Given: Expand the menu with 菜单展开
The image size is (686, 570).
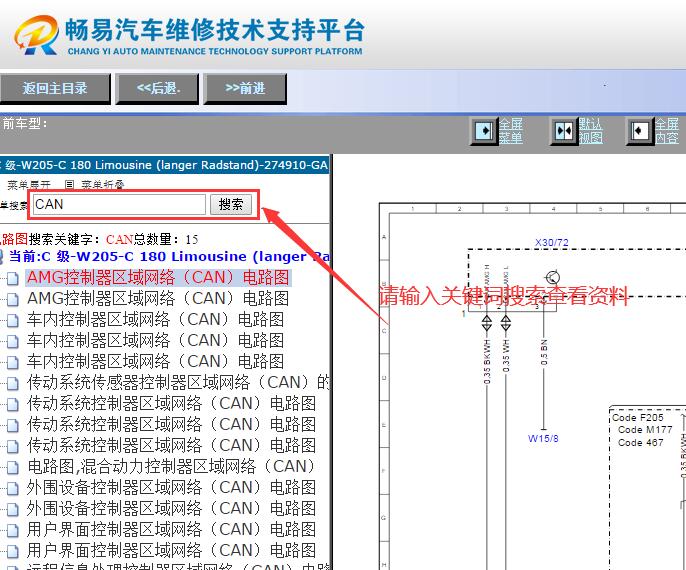Looking at the screenshot, I should point(29,185).
